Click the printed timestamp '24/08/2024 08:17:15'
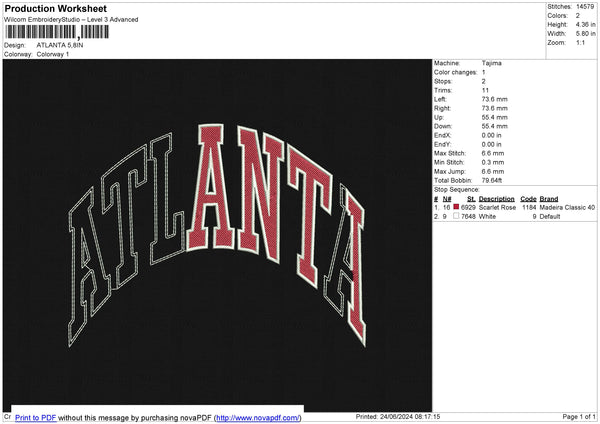The width and height of the screenshot is (600, 424). [x=410, y=417]
